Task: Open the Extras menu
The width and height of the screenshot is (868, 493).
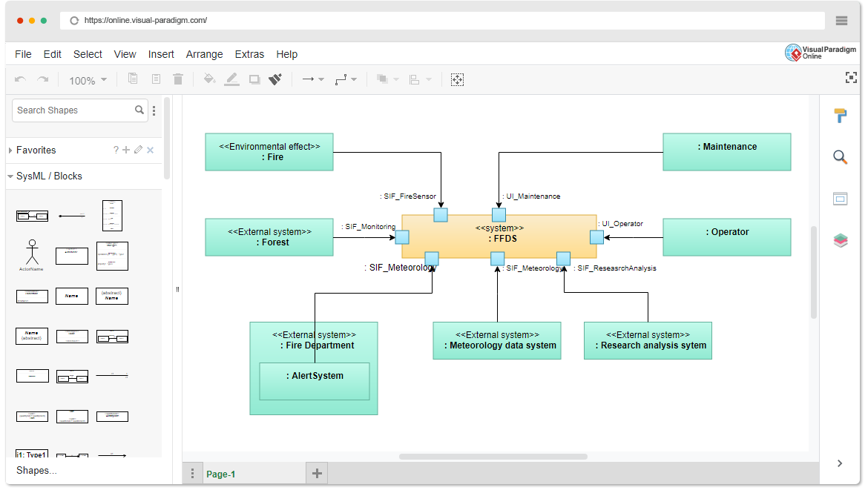Action: (249, 54)
